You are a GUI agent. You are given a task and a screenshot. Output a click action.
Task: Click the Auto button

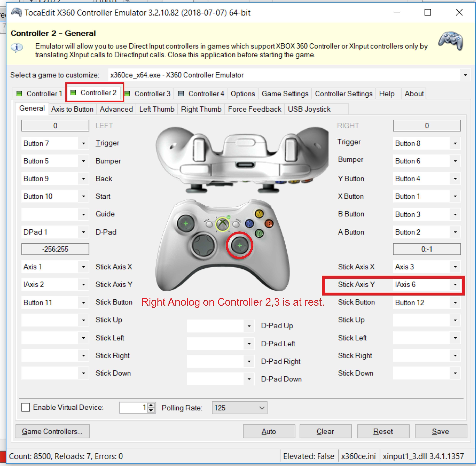[269, 431]
